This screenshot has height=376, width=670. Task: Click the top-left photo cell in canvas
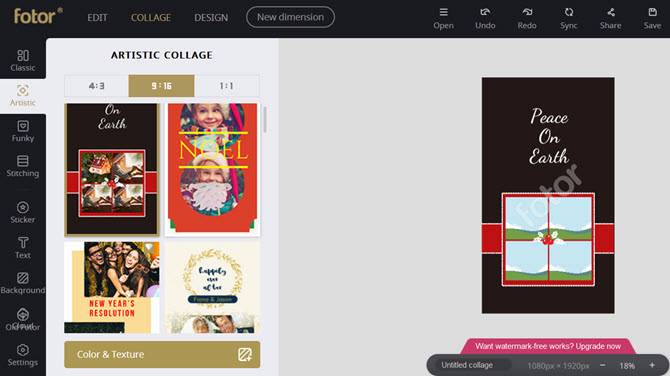point(526,218)
